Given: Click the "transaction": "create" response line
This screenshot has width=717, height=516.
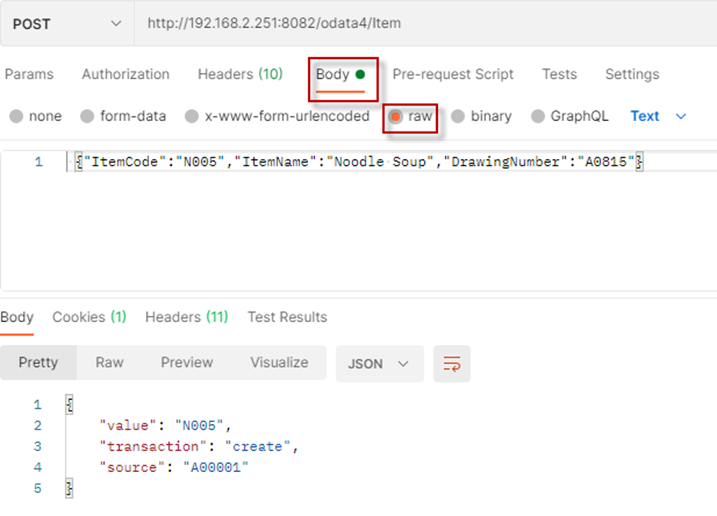Looking at the screenshot, I should coord(198,446).
